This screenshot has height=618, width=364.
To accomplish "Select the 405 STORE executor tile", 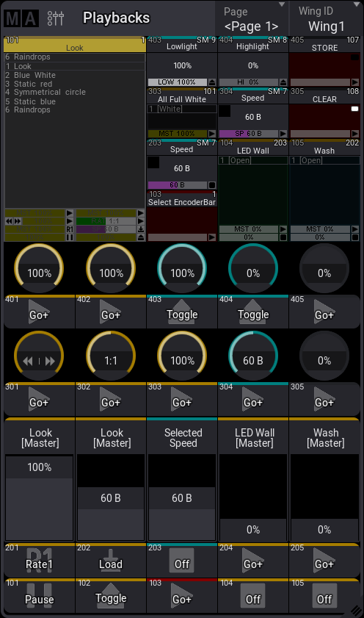I will (324, 61).
